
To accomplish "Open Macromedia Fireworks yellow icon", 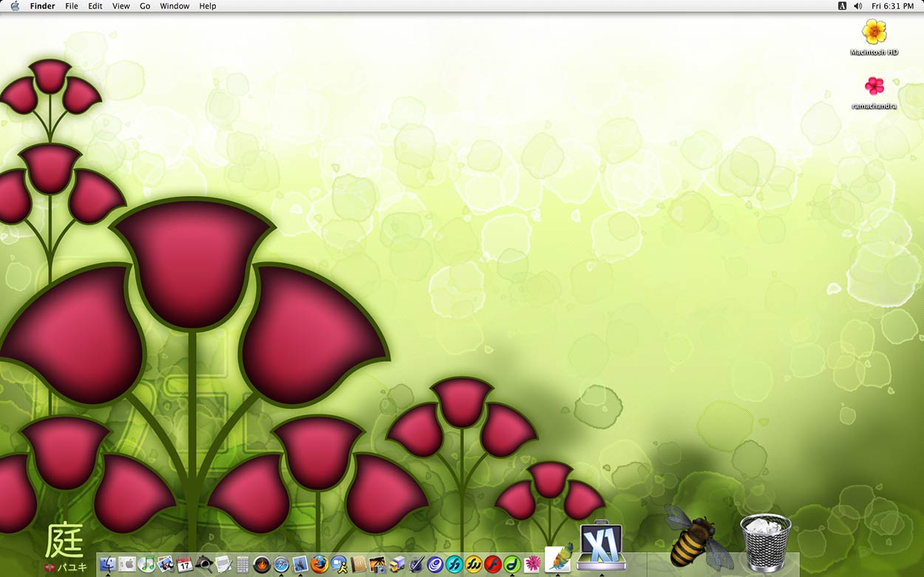I will coord(474,564).
